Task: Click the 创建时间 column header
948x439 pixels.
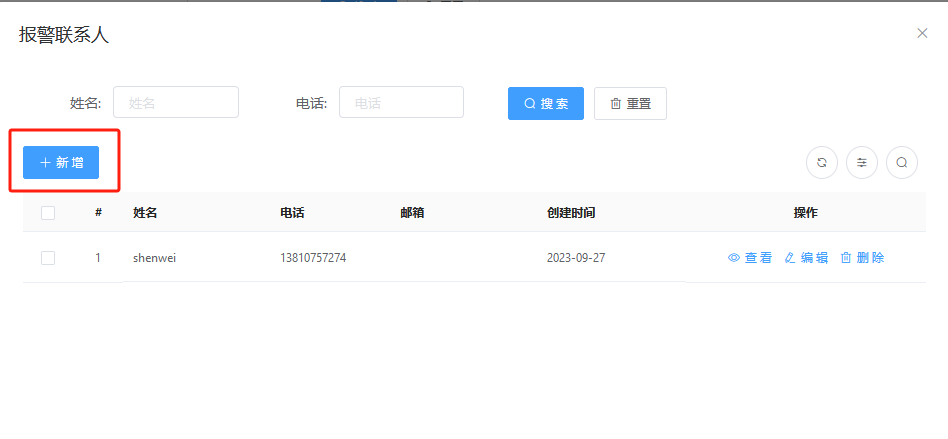Action: pos(571,213)
